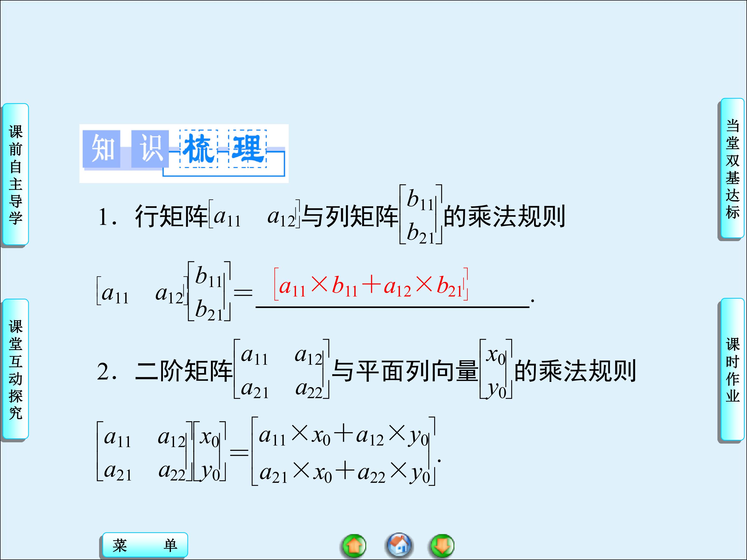Click the heading 行矩阵 in item 1
Screen dimensions: 747x560
point(171,216)
